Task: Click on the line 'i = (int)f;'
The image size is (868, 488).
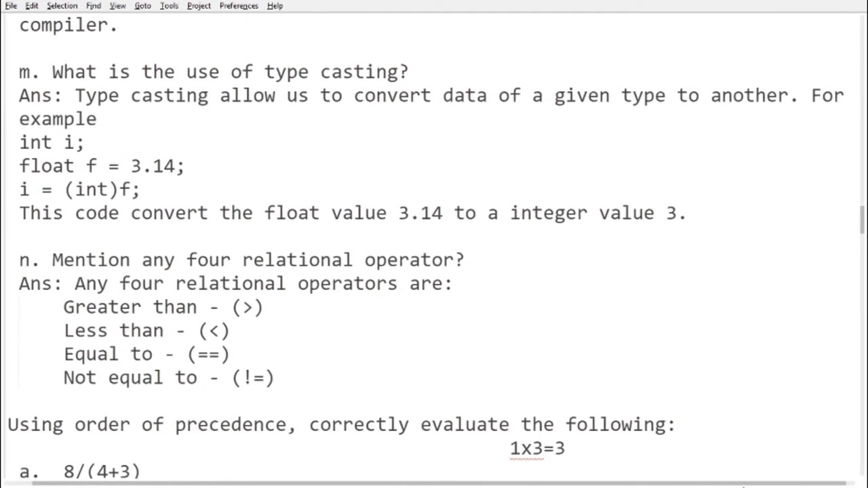Action: tap(79, 190)
